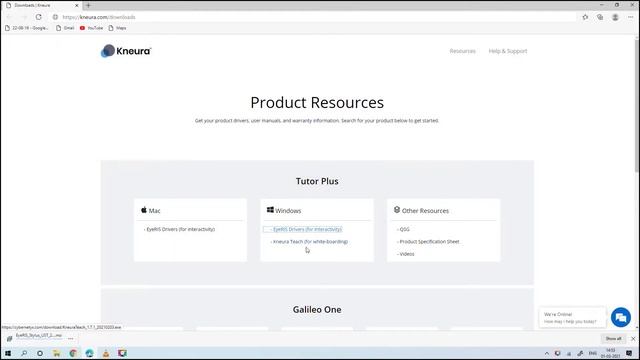The width and height of the screenshot is (640, 360).
Task: Open the download item options ellipsis
Action: point(71,338)
